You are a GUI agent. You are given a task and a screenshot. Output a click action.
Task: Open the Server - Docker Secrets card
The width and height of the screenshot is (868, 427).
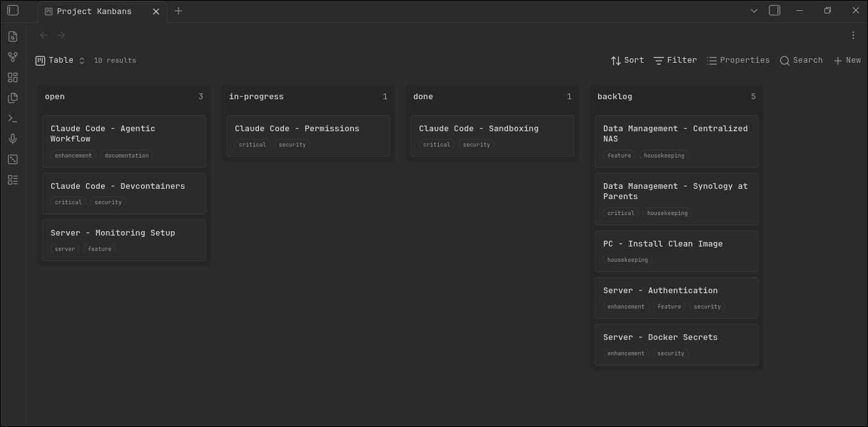tap(677, 344)
